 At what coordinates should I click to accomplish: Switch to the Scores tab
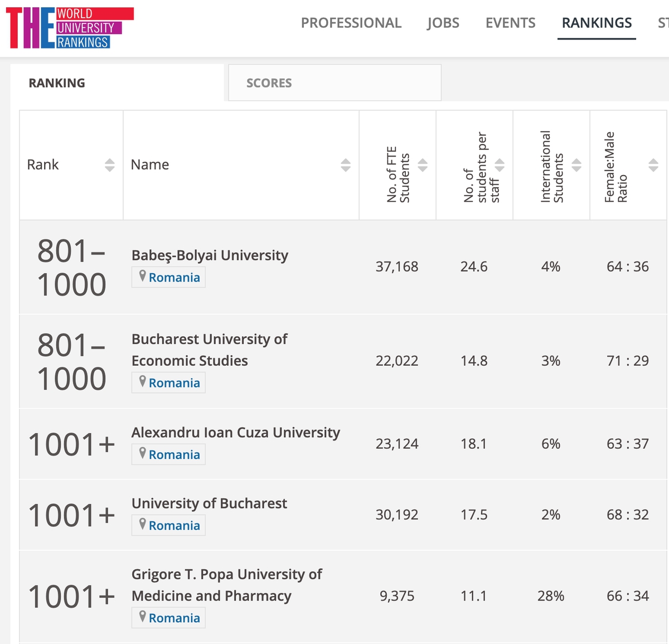point(334,83)
